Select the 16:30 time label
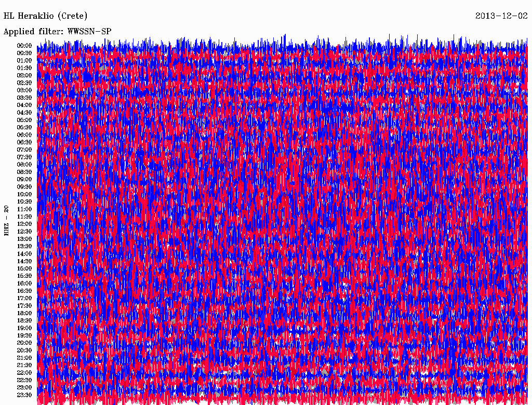 point(24,291)
